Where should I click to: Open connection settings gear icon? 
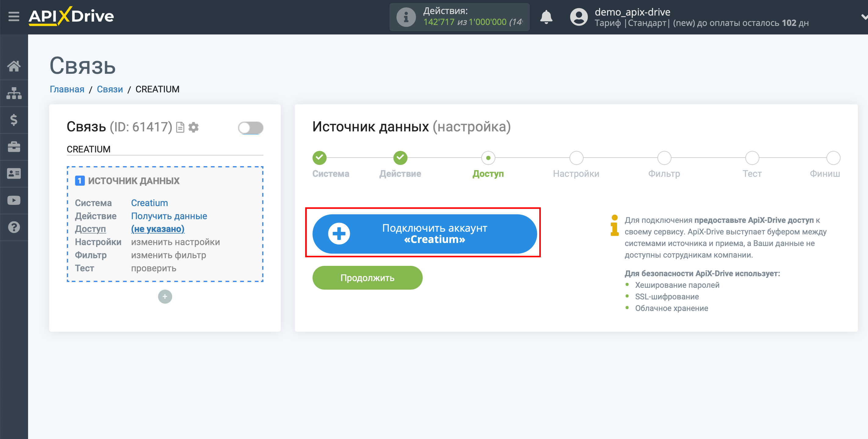point(193,127)
